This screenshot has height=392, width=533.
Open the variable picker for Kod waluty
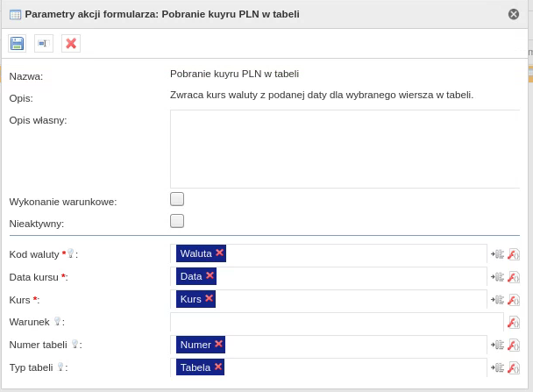[x=497, y=254]
